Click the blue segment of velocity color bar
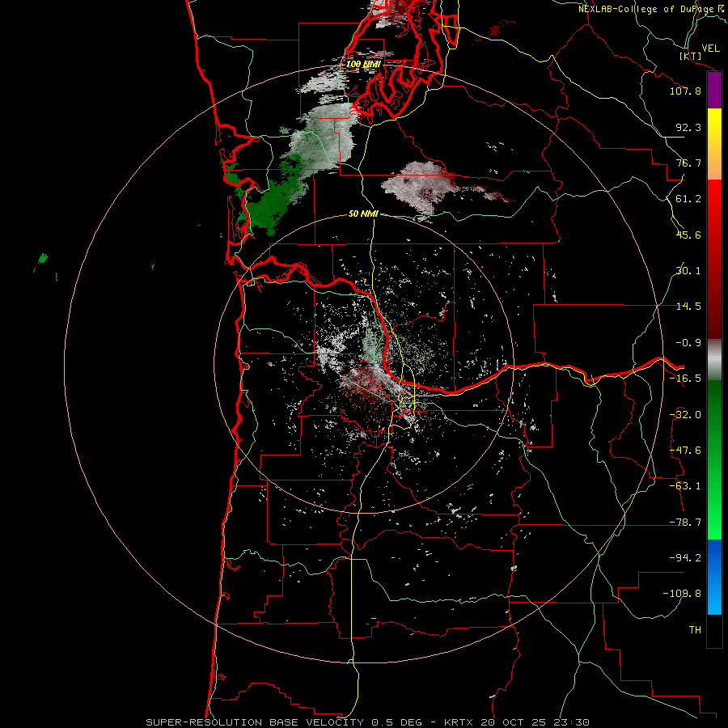This screenshot has width=728, height=728. coord(714,577)
